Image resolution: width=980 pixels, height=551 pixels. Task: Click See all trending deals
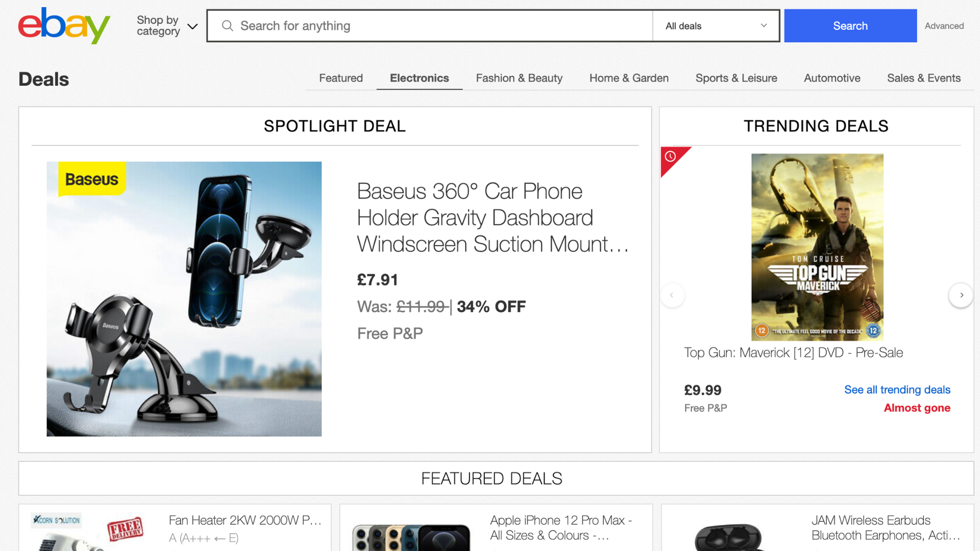pos(897,389)
